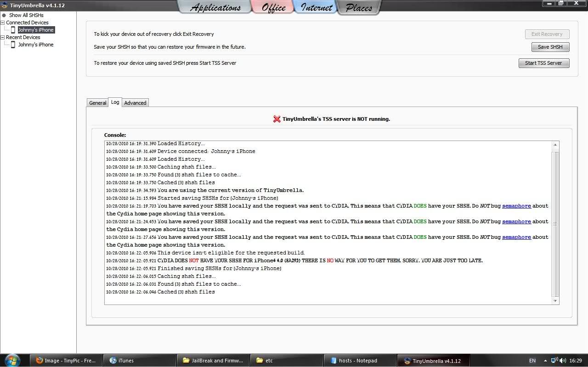This screenshot has height=367, width=588.
Task: Click log line 'Finished saving SHSHs for [Johnny's iPhone]'
Action: (x=220, y=268)
